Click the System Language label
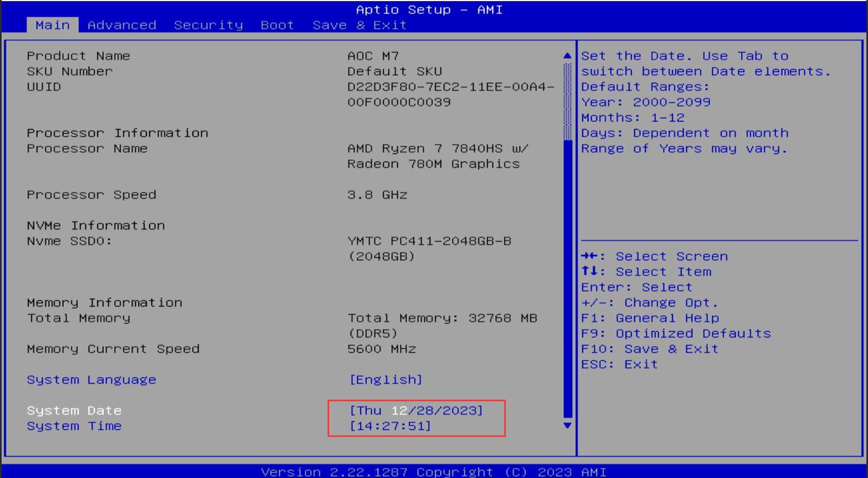 [91, 380]
